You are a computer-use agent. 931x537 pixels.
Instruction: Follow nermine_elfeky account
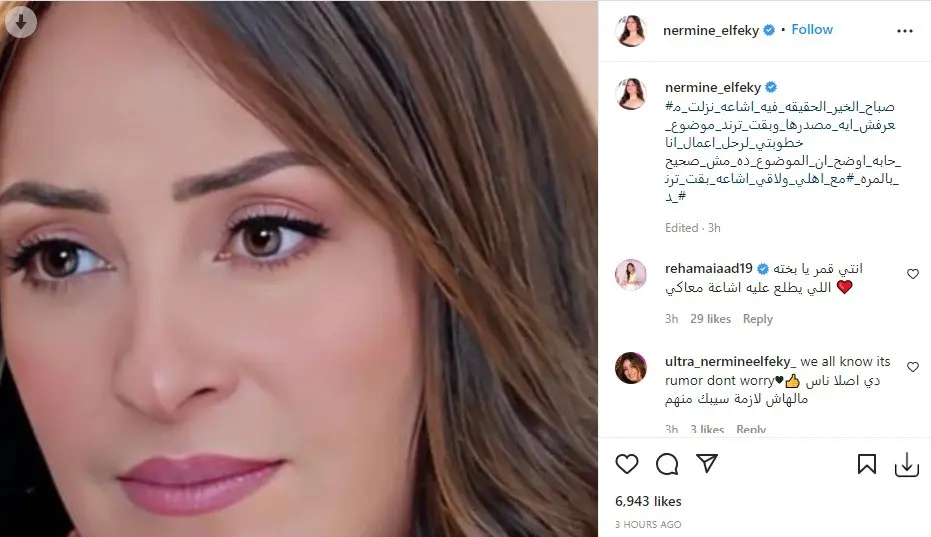812,30
